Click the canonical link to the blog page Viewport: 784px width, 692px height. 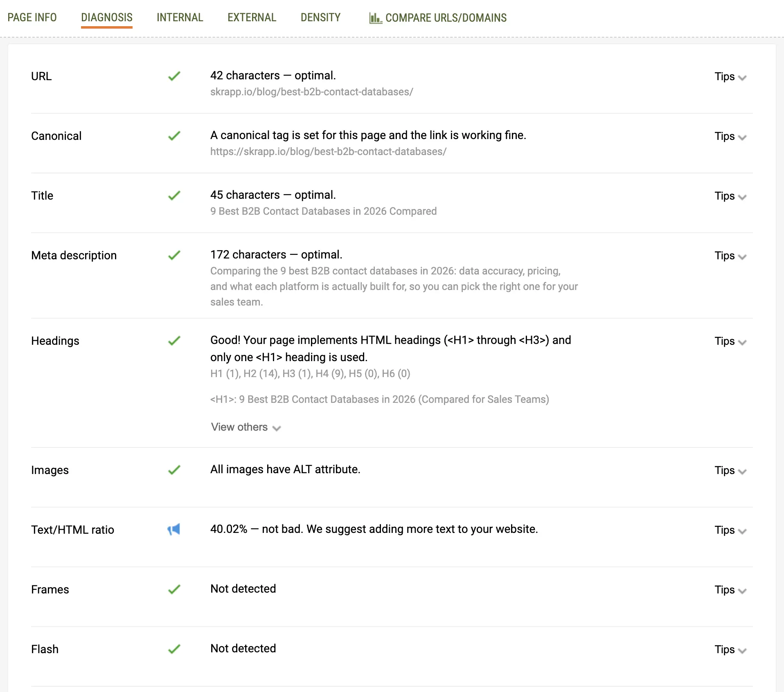[x=328, y=152]
